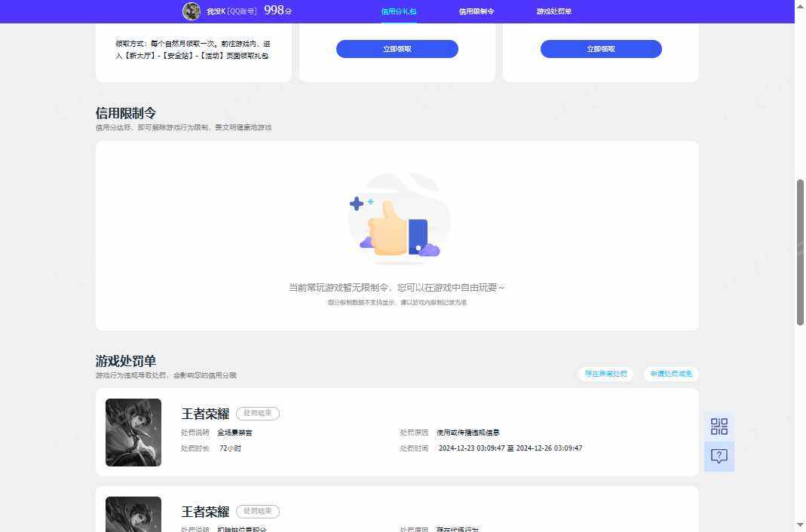
Task: Click the scrollbar down arrow
Action: click(801, 525)
